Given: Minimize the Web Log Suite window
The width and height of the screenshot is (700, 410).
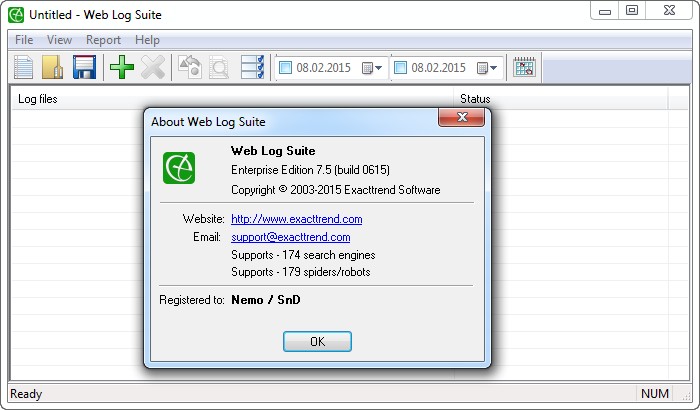Looking at the screenshot, I should click(x=605, y=11).
